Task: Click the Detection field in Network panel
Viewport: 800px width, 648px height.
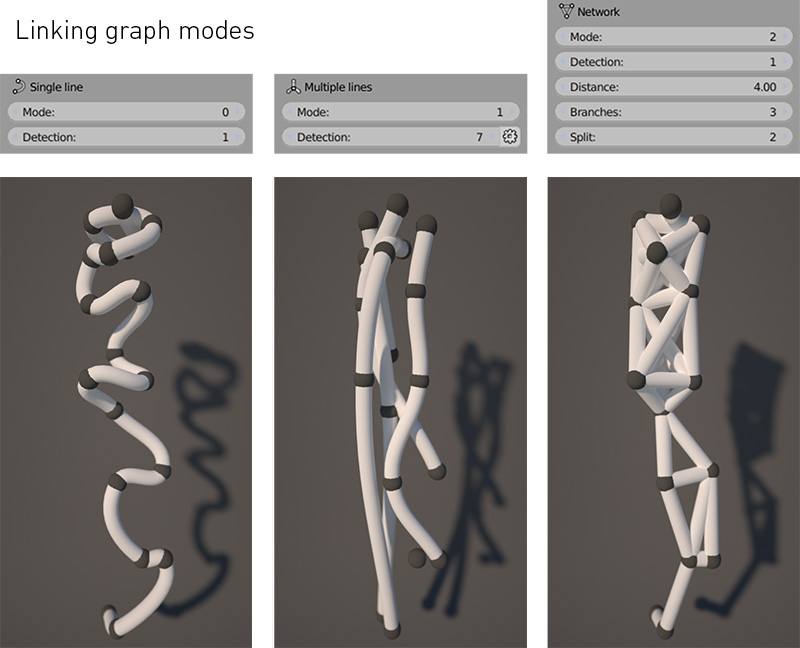Action: point(672,62)
